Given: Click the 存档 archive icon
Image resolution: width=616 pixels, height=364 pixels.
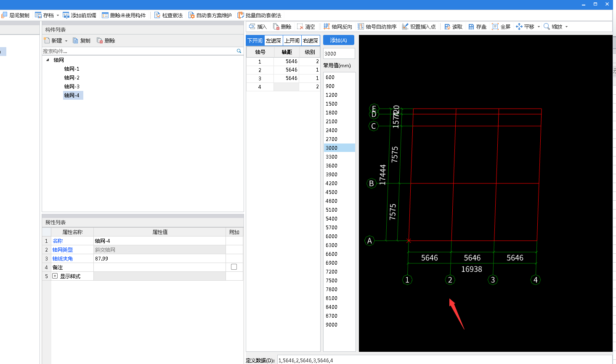Looking at the screenshot, I should [x=38, y=15].
